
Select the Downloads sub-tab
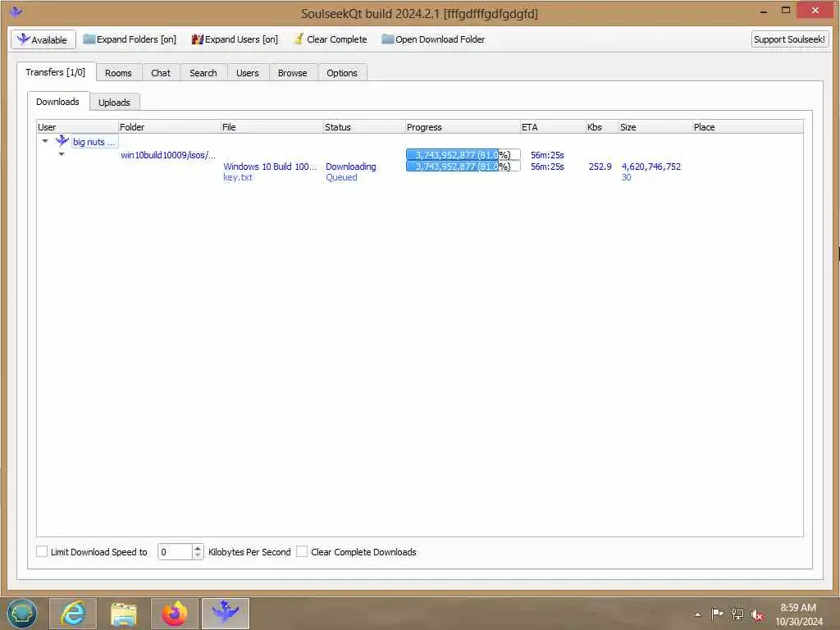click(58, 102)
